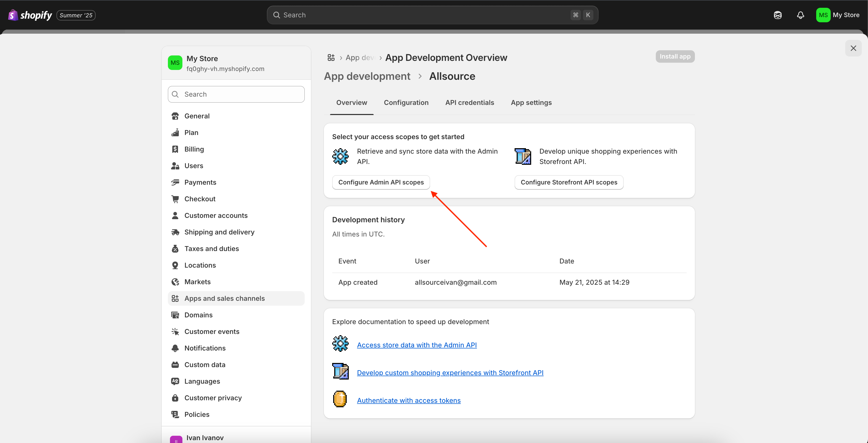
Task: Open Languages settings
Action: [x=202, y=381]
